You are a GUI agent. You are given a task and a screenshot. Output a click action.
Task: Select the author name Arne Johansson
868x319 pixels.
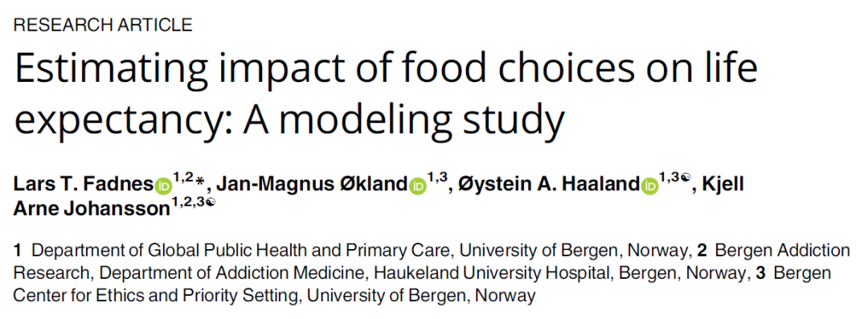tap(91, 210)
